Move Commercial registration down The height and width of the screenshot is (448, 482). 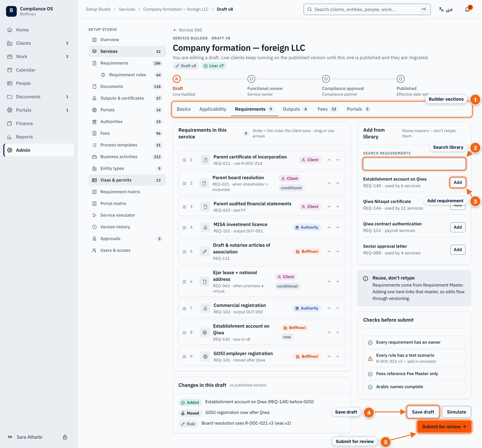click(x=337, y=308)
